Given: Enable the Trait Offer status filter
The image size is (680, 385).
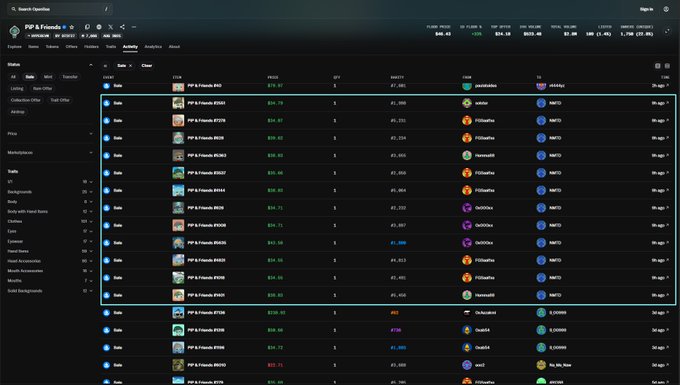Looking at the screenshot, I should (60, 100).
